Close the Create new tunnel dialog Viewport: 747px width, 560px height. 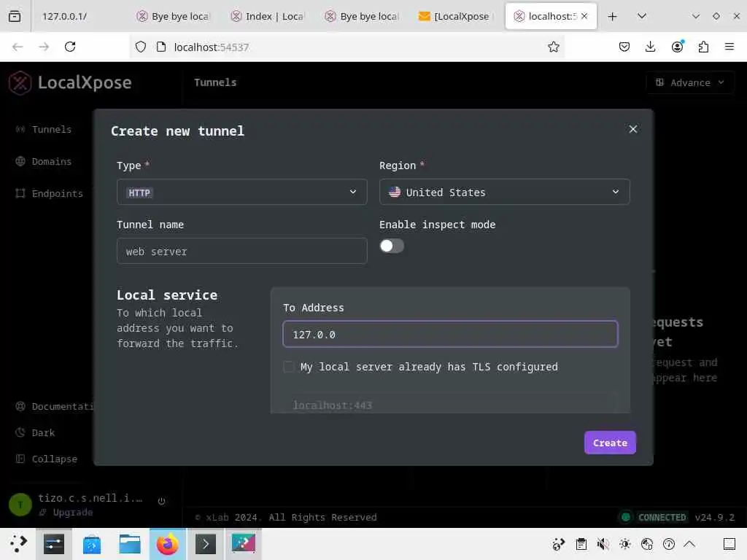pos(633,129)
